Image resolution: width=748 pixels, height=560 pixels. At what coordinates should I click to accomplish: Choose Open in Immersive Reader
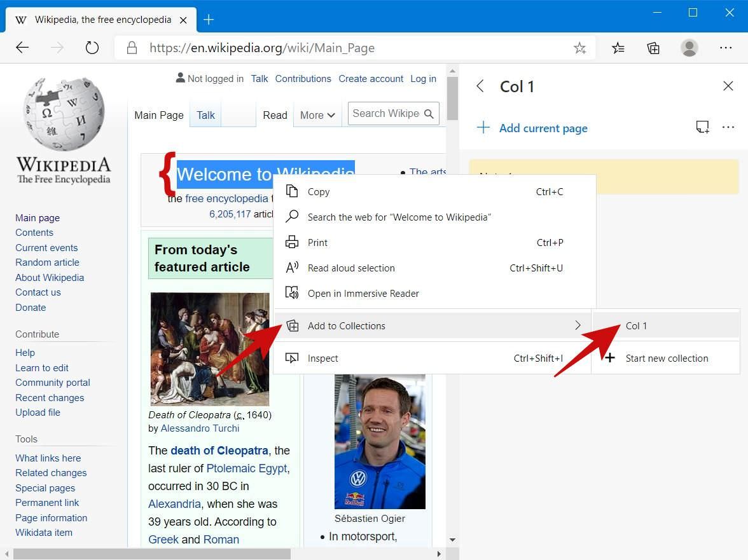pyautogui.click(x=434, y=294)
